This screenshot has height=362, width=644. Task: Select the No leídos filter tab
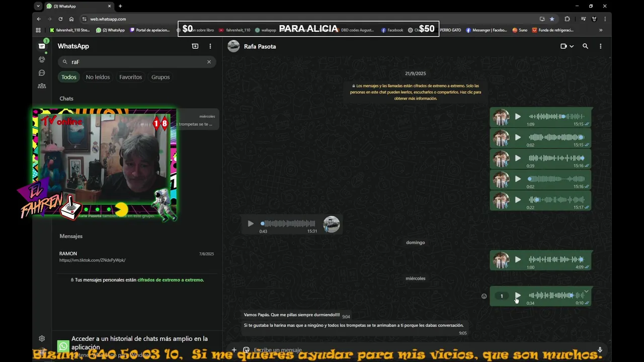coord(98,77)
